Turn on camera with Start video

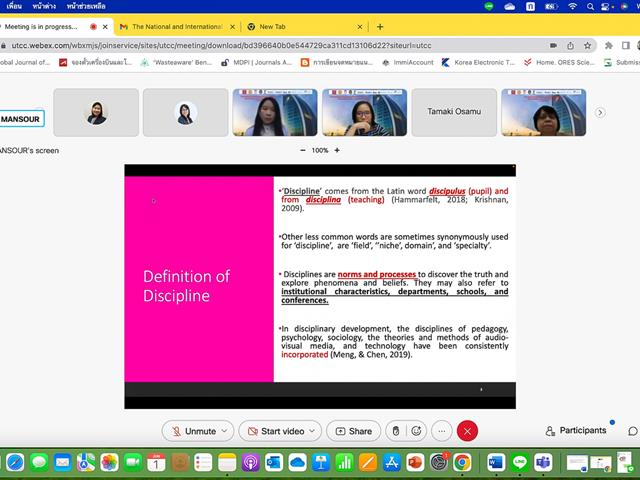[x=276, y=431]
